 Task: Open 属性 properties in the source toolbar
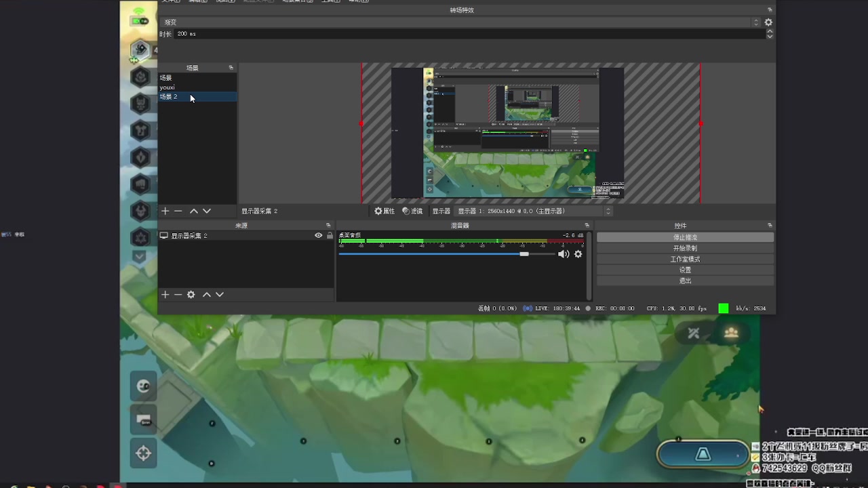point(384,211)
